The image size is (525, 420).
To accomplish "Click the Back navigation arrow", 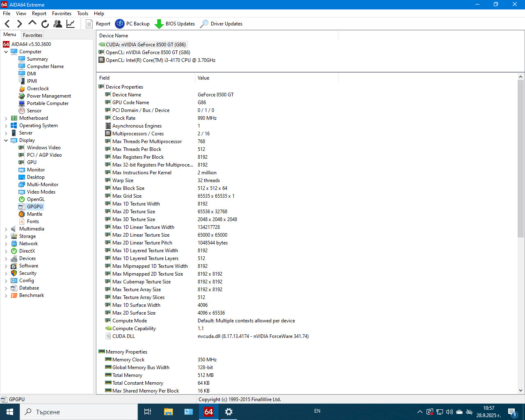I will tap(7, 24).
